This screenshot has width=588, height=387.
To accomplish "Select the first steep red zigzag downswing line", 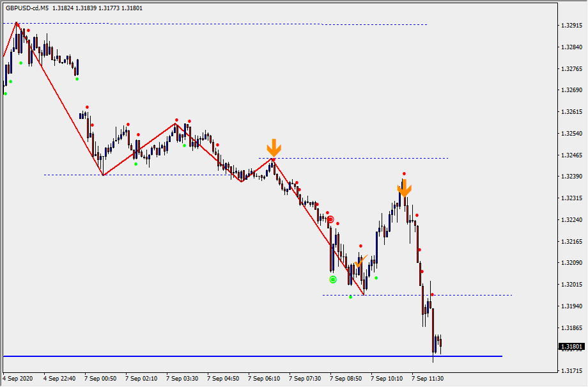I will coord(59,99).
